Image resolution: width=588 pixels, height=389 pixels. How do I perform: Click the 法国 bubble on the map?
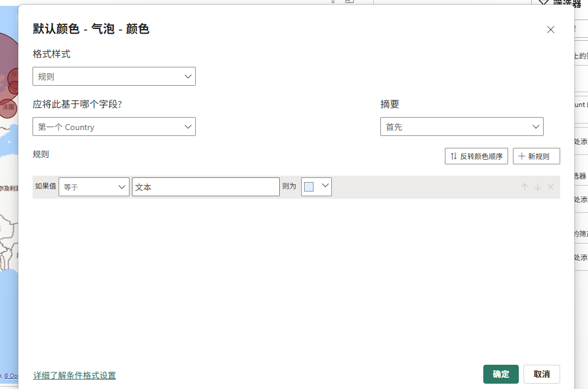(x=8, y=108)
